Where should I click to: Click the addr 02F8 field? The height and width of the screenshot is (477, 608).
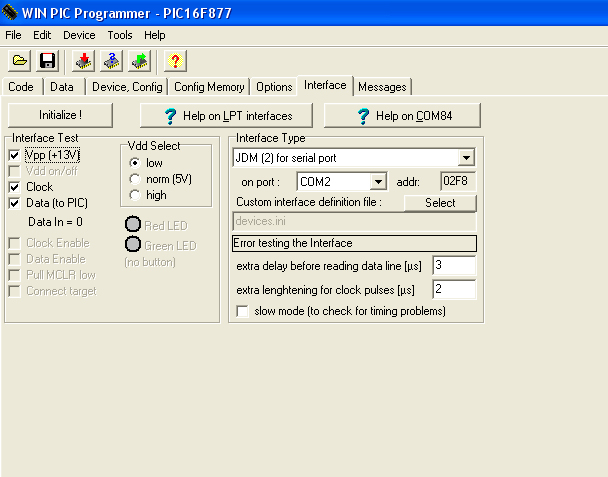tap(458, 181)
